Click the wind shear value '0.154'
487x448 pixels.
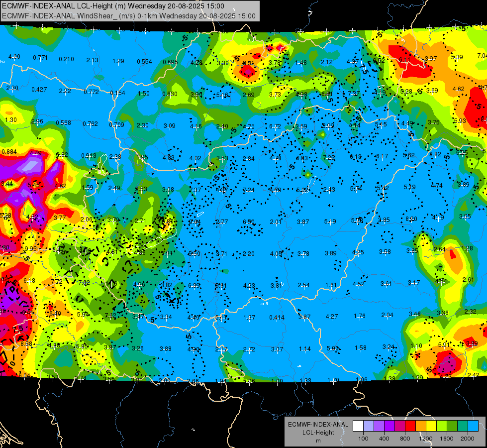click(118, 93)
